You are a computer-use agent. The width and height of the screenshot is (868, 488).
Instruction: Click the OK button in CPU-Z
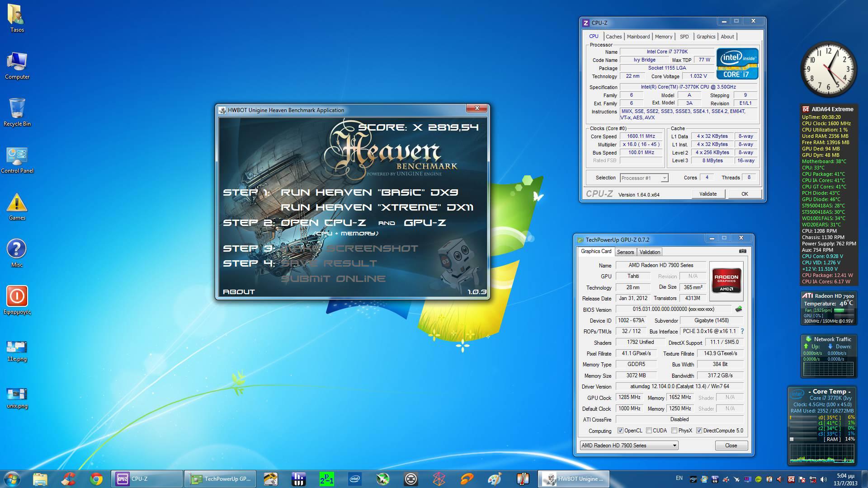tap(745, 194)
